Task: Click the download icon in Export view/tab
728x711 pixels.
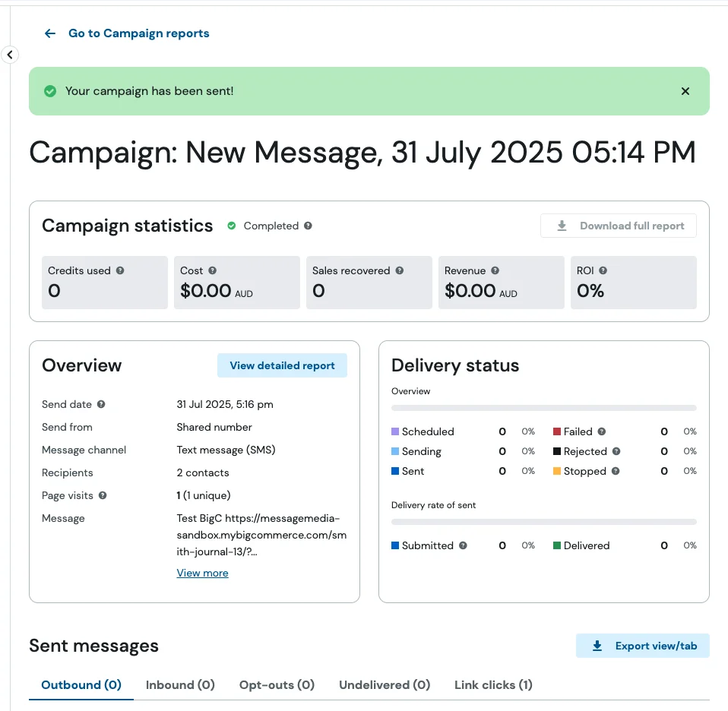Action: pos(597,646)
